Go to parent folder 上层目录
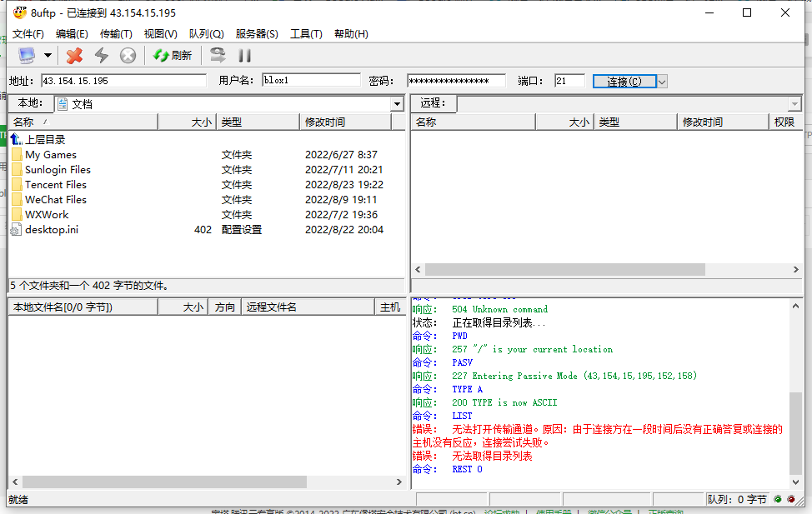Screen dimensions: 812x514 (45, 140)
